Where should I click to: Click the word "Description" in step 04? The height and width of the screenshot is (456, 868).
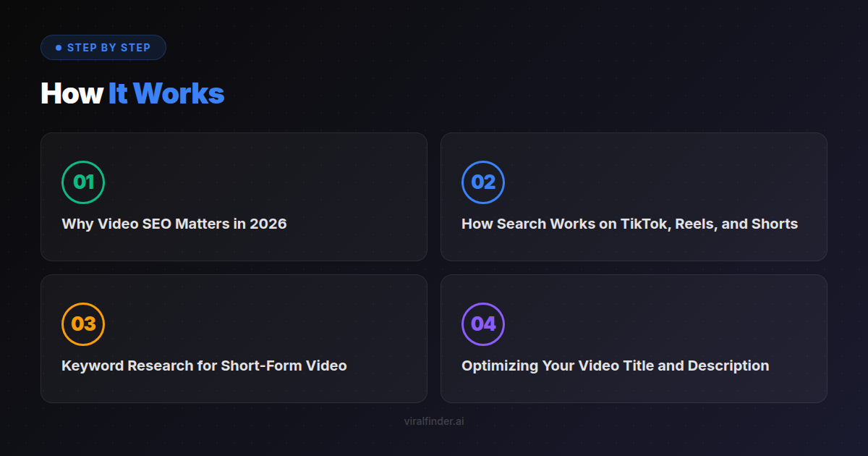728,366
